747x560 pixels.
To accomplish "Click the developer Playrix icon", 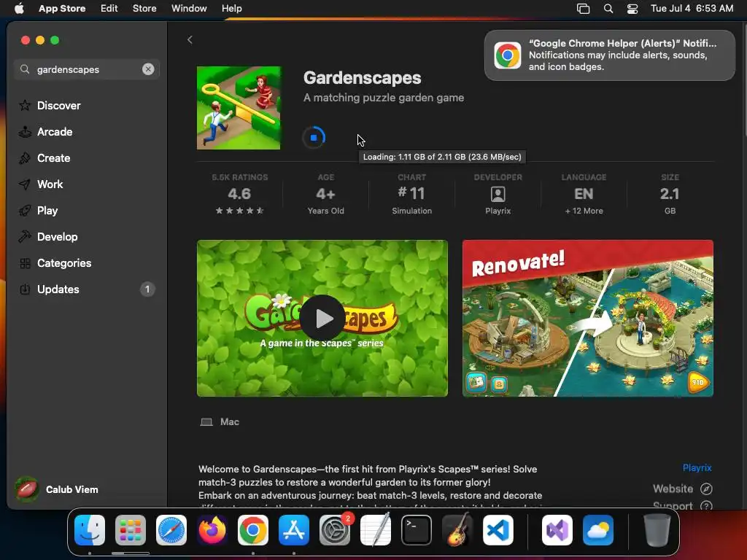I will pos(498,194).
